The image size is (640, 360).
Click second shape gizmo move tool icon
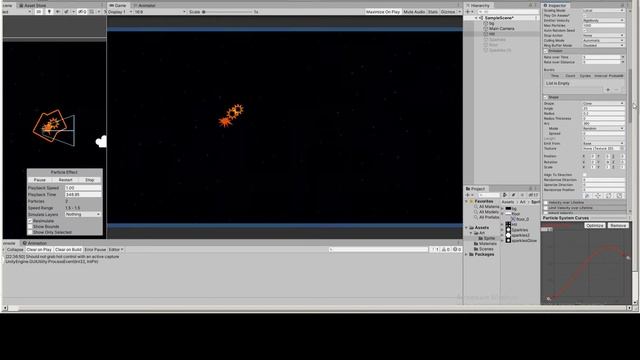(x=598, y=196)
